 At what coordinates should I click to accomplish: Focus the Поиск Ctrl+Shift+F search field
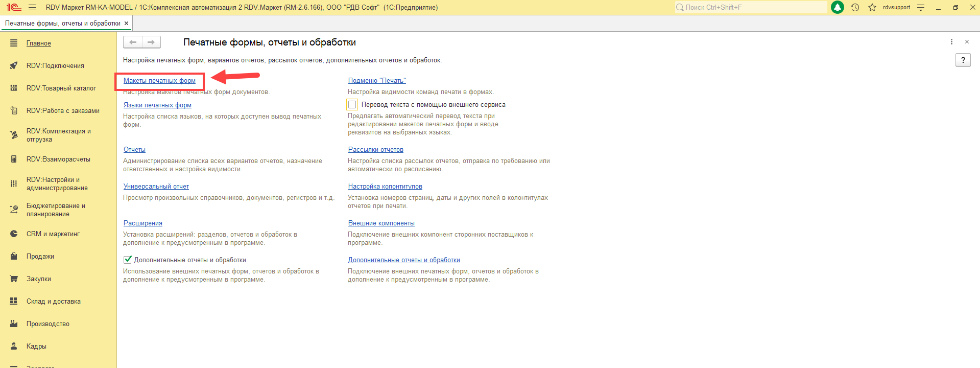751,7
